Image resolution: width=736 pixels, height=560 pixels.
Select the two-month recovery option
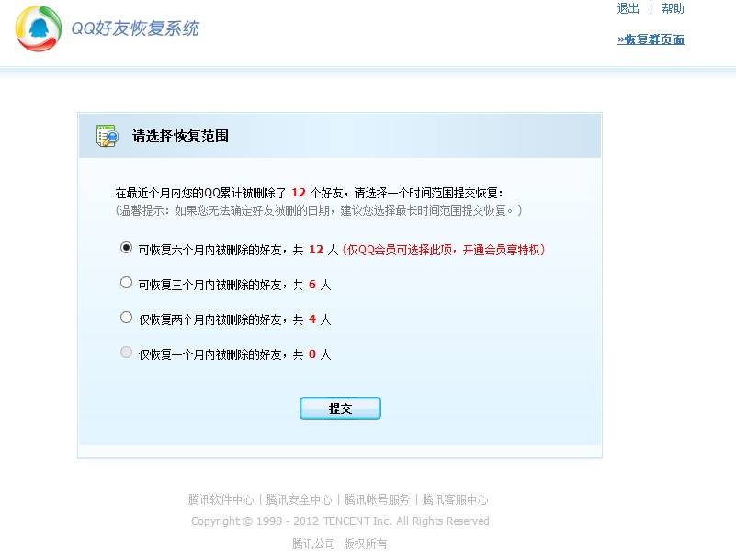pyautogui.click(x=126, y=317)
